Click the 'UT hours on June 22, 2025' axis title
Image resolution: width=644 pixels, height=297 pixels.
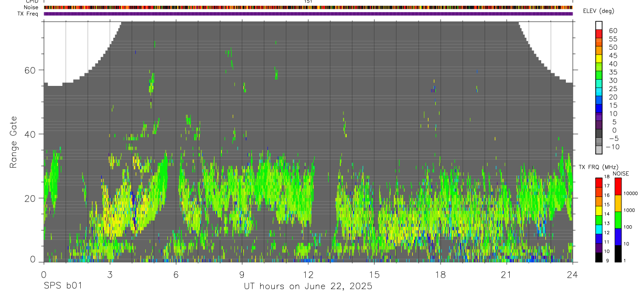pyautogui.click(x=308, y=287)
